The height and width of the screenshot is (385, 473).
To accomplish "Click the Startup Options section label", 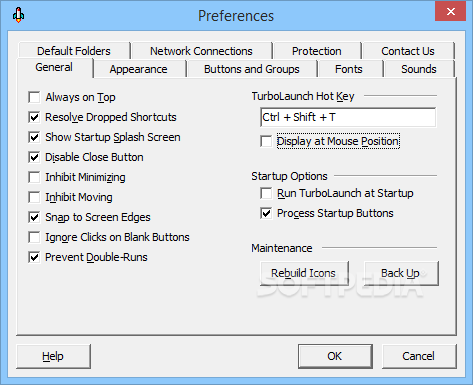I will 289,176.
